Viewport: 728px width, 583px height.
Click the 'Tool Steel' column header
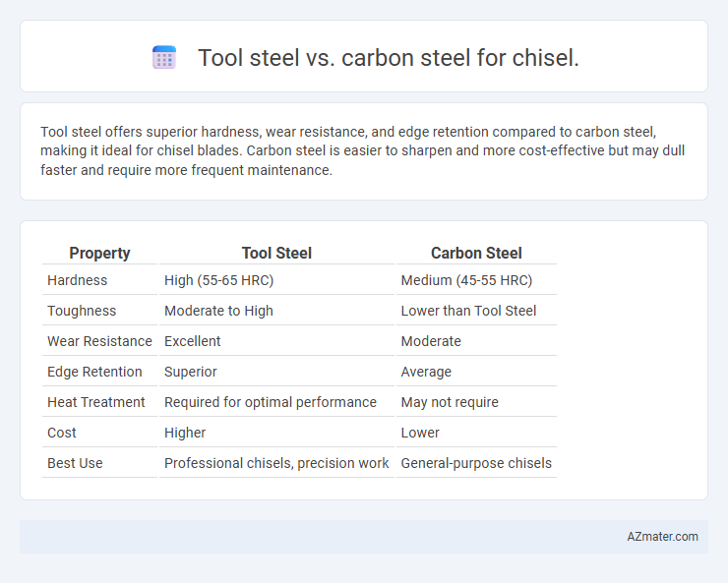point(276,254)
